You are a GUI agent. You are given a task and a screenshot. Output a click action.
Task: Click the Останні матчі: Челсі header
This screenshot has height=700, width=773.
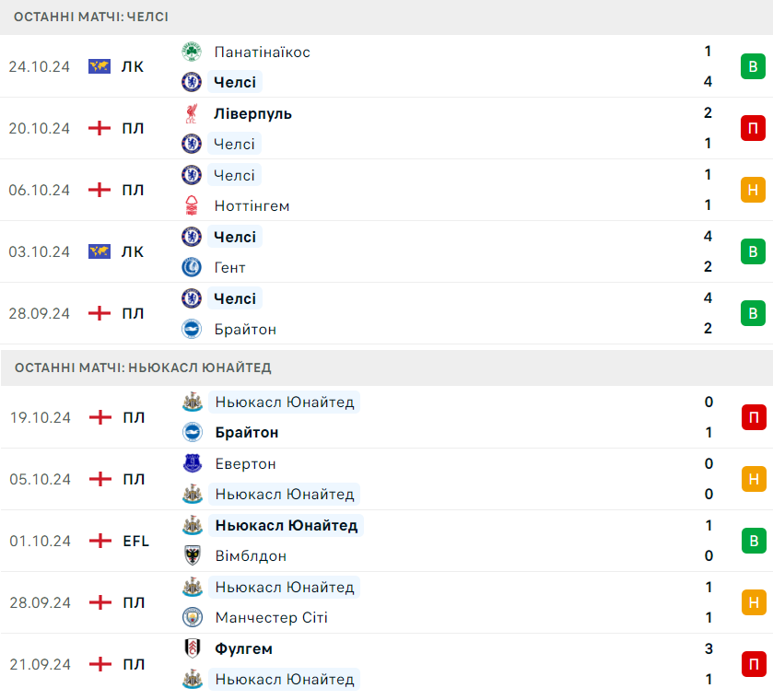click(91, 17)
